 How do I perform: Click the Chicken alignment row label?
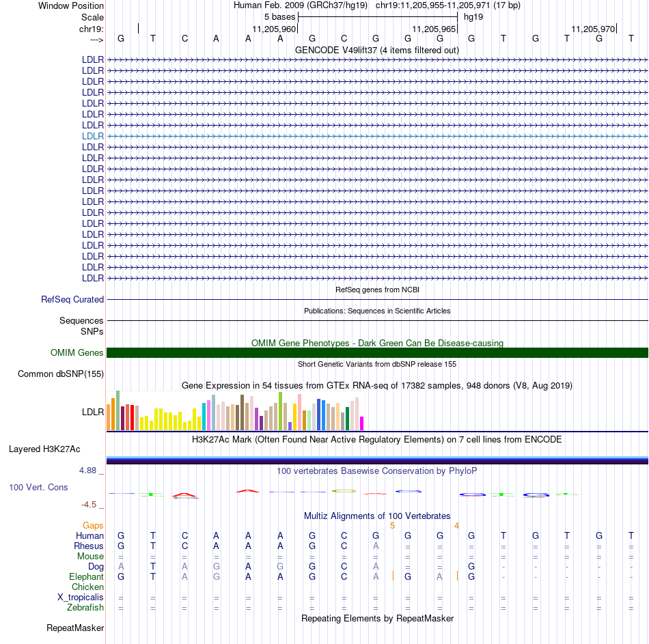point(87,587)
